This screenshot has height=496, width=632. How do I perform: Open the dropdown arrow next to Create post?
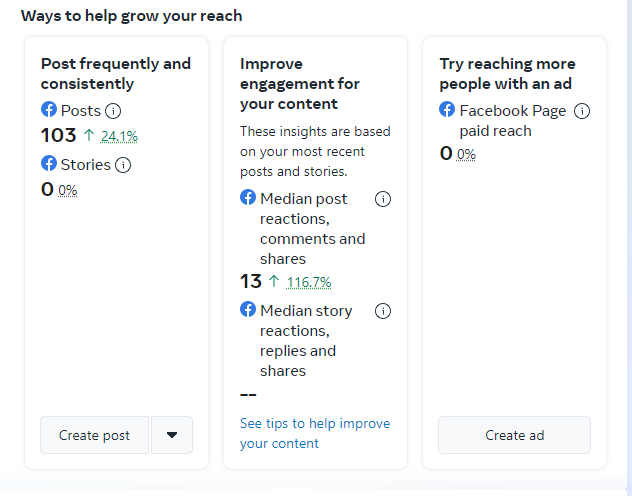point(172,435)
